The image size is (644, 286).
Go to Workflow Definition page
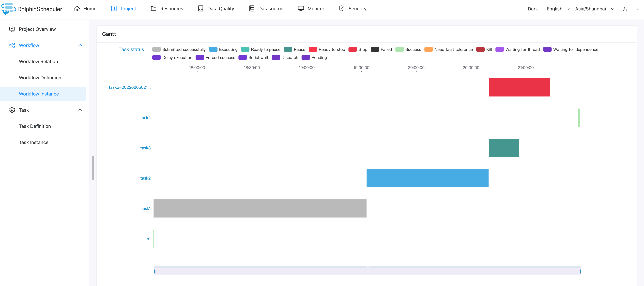coord(40,78)
